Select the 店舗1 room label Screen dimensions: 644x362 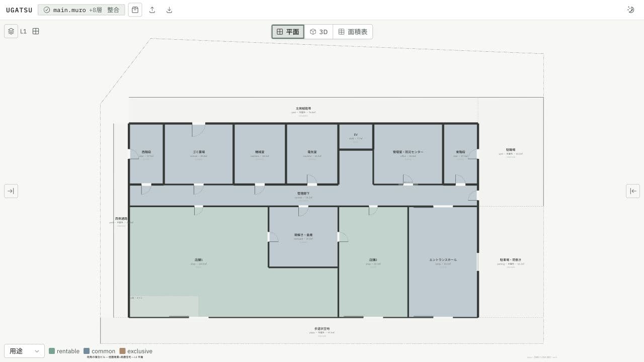pyautogui.click(x=199, y=260)
